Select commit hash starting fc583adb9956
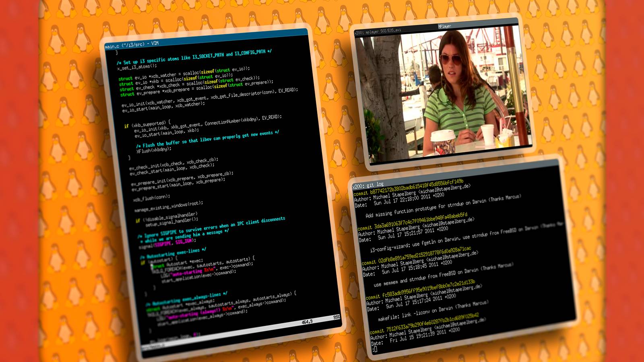644x362 pixels. coord(428,288)
